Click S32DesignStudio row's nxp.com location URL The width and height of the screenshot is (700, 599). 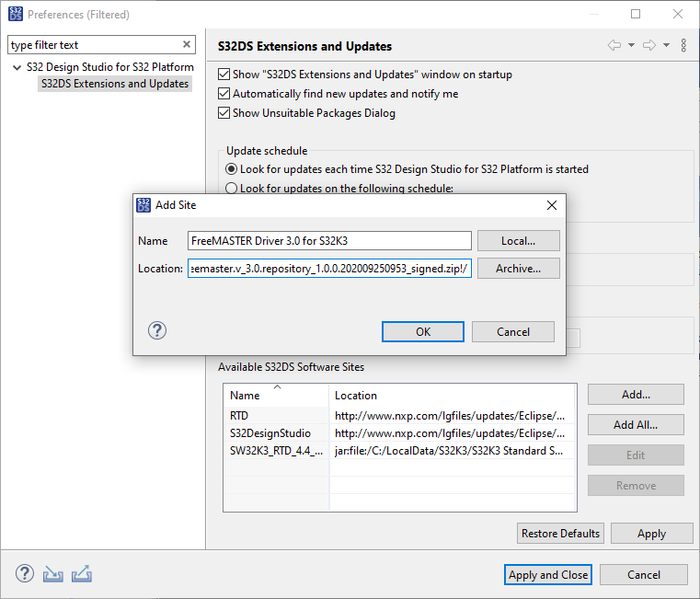tap(450, 433)
